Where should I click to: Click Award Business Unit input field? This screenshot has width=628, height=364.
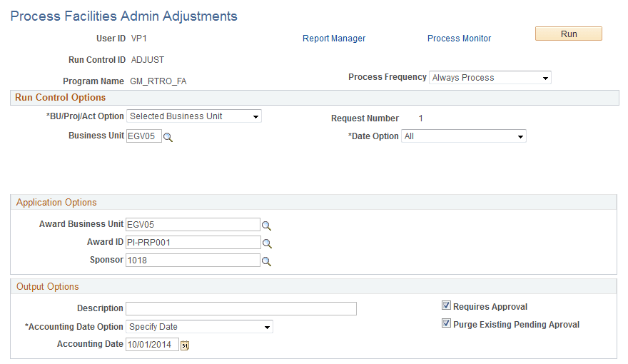(x=193, y=225)
